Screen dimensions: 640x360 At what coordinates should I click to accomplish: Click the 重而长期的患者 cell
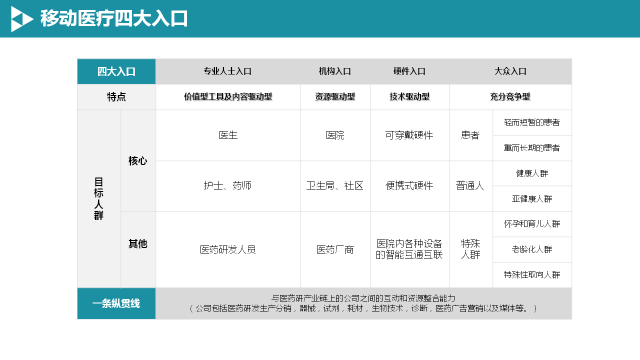[x=532, y=148]
